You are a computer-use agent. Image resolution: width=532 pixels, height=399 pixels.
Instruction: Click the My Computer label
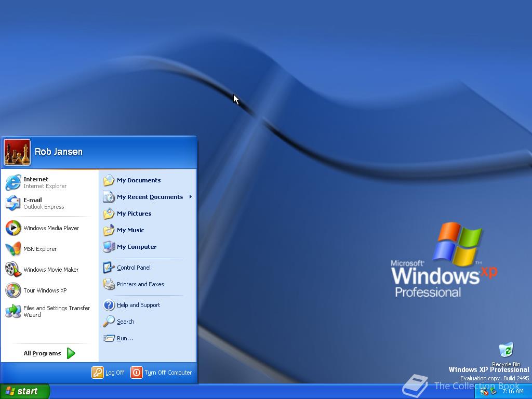coord(137,247)
